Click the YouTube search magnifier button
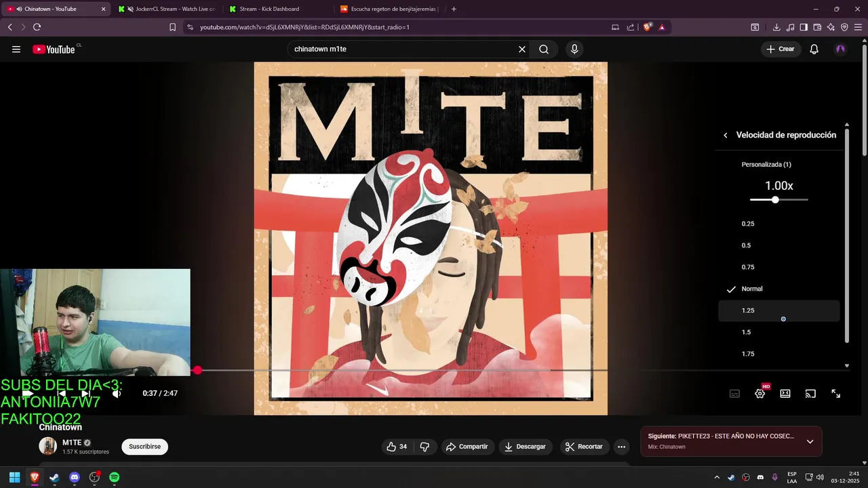 (x=544, y=49)
